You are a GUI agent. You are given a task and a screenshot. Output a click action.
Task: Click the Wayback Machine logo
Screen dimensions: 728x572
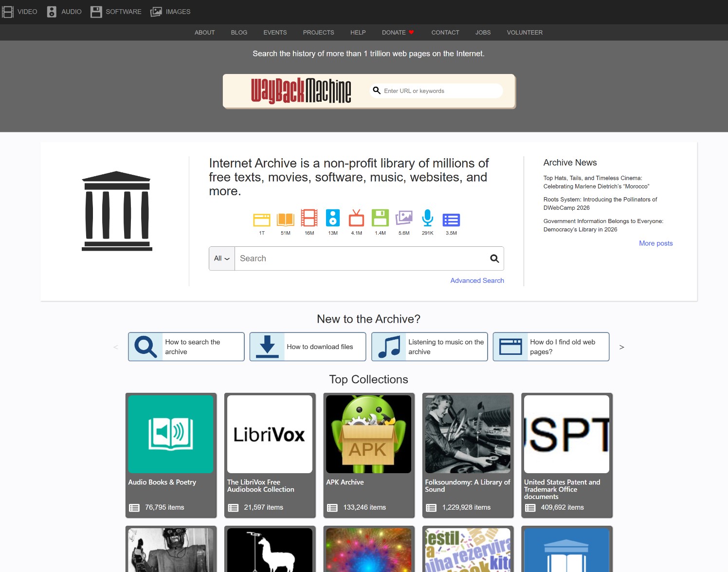[x=301, y=91]
